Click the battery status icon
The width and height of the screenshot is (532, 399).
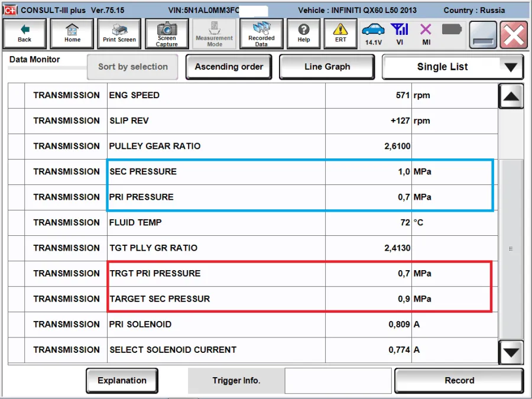[452, 30]
